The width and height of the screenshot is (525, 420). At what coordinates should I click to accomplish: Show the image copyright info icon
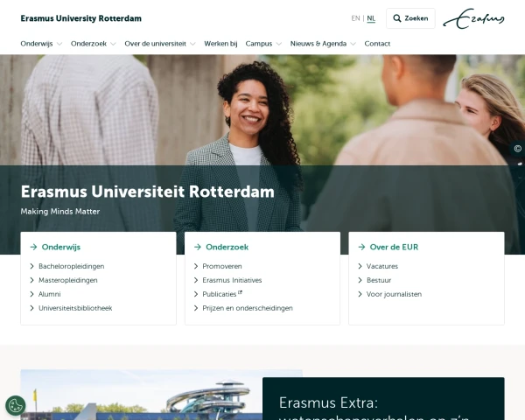[x=518, y=149]
